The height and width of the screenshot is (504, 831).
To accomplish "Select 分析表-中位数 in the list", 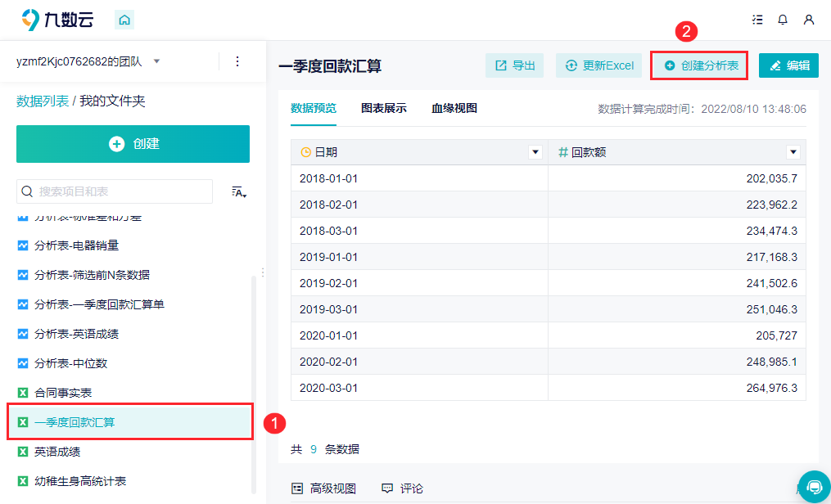I will (x=70, y=364).
